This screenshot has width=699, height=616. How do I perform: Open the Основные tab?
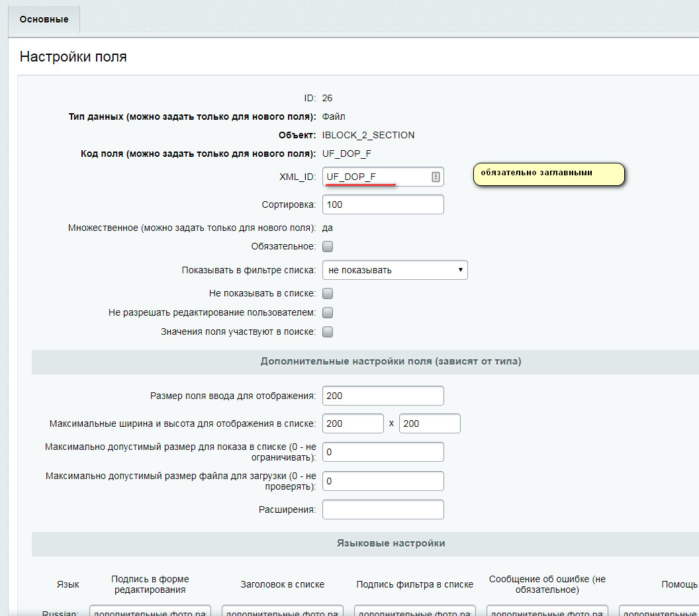tap(44, 19)
